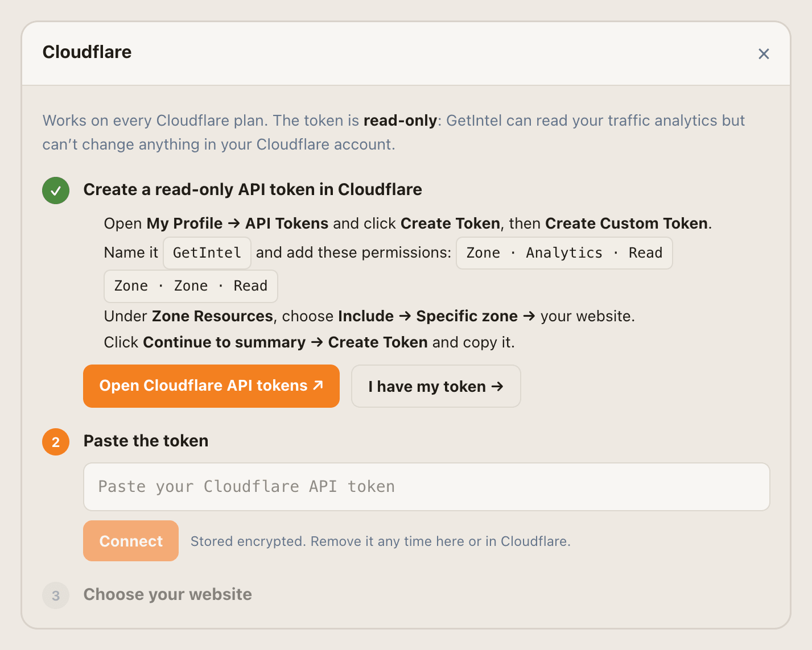Viewport: 812px width, 650px height.
Task: Click the Cloudflare dialog title
Action: coord(87,52)
